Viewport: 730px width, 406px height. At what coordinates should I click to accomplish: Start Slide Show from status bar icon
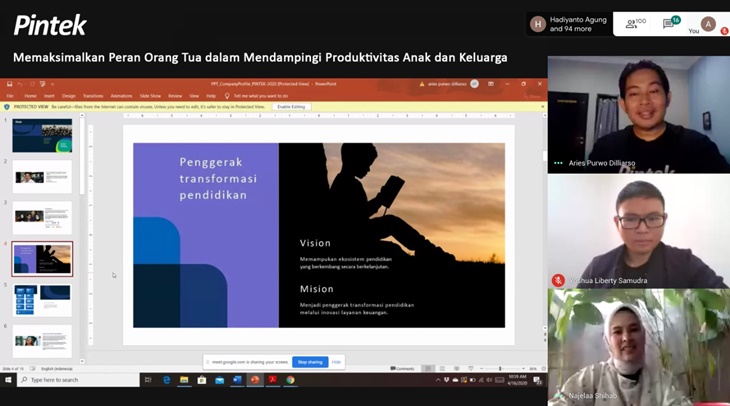click(x=471, y=368)
